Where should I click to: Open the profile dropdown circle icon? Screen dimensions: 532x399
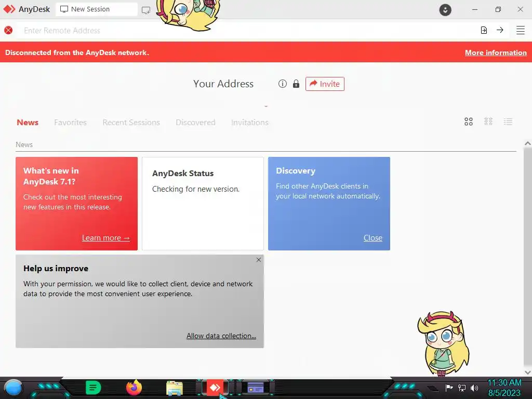point(445,10)
